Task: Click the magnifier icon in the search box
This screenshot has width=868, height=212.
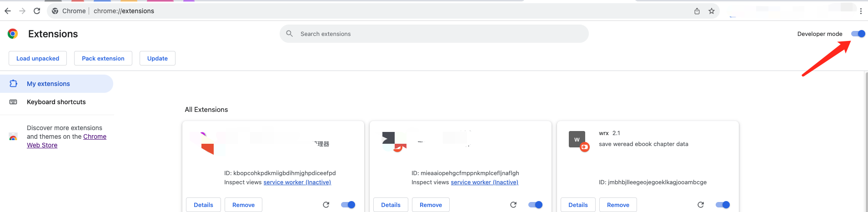Action: (x=289, y=34)
